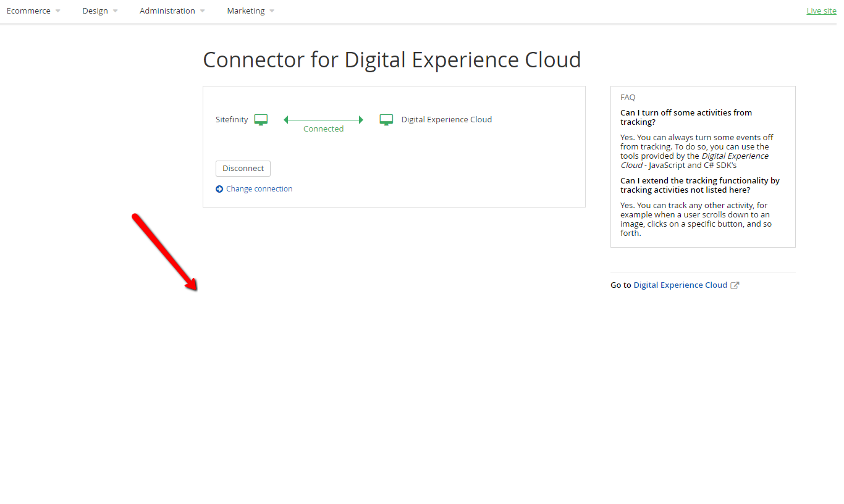Click the Connector for Digital Experience Cloud title
Viewport: 844px width, 504px height.
coord(392,60)
